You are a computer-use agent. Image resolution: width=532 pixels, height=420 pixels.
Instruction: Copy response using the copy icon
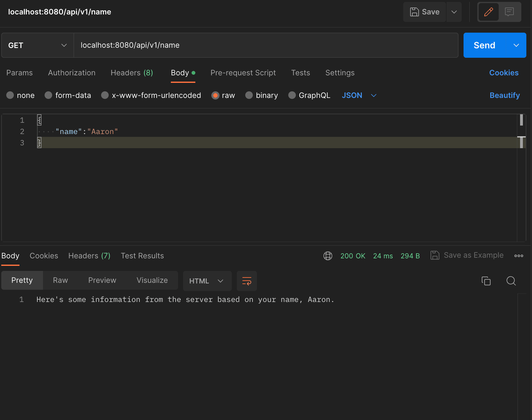click(x=486, y=281)
